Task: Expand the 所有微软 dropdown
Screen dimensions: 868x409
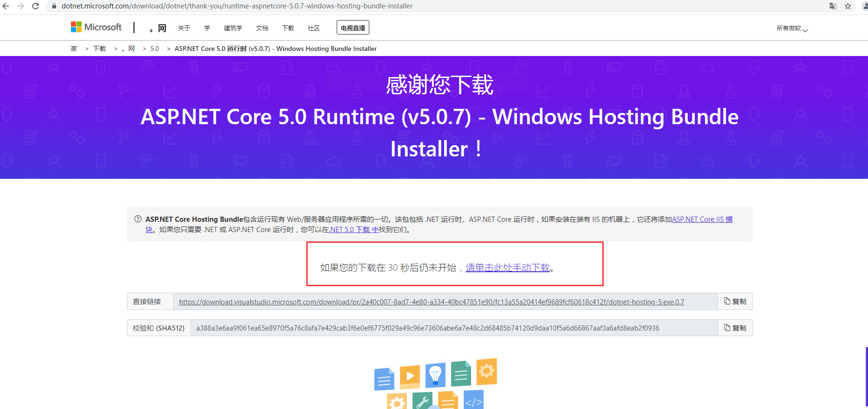Action: [x=792, y=28]
